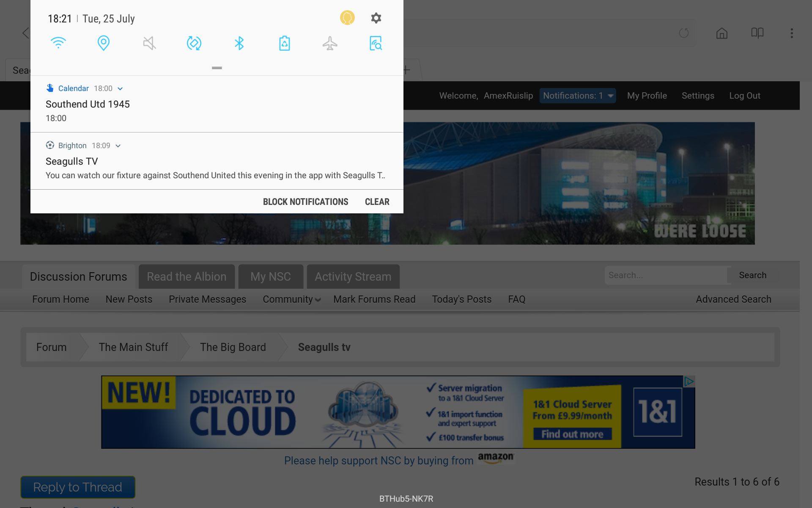Tap the Calendar app icon in notification
This screenshot has height=508, width=812.
pos(50,88)
